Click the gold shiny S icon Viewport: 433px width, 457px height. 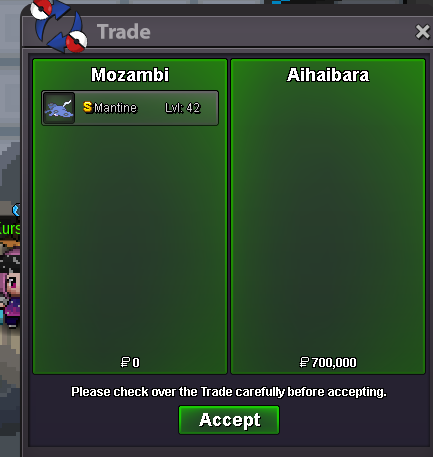click(87, 107)
